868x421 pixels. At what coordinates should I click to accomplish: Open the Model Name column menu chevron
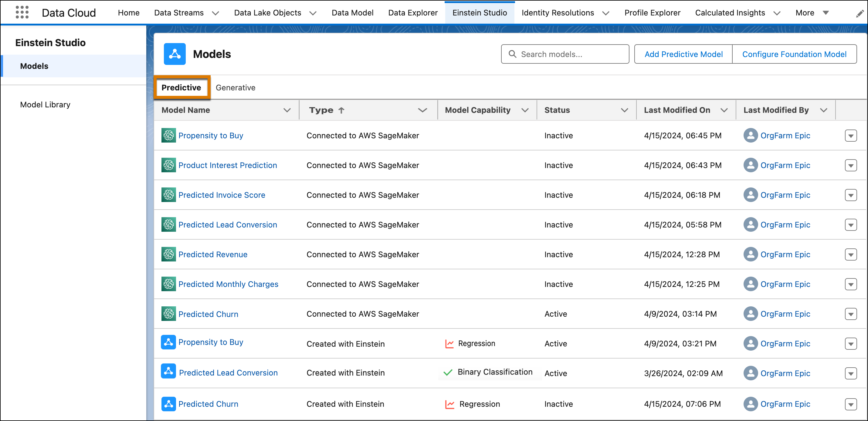[287, 110]
